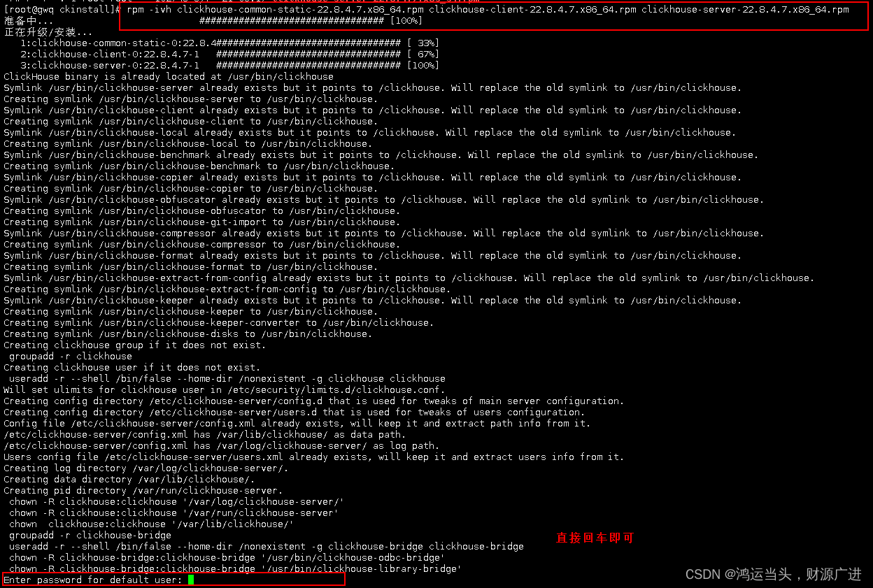Click 'Creating symlink /usr/bin/clickhouse-server' line
This screenshot has height=588, width=873.
(x=191, y=99)
